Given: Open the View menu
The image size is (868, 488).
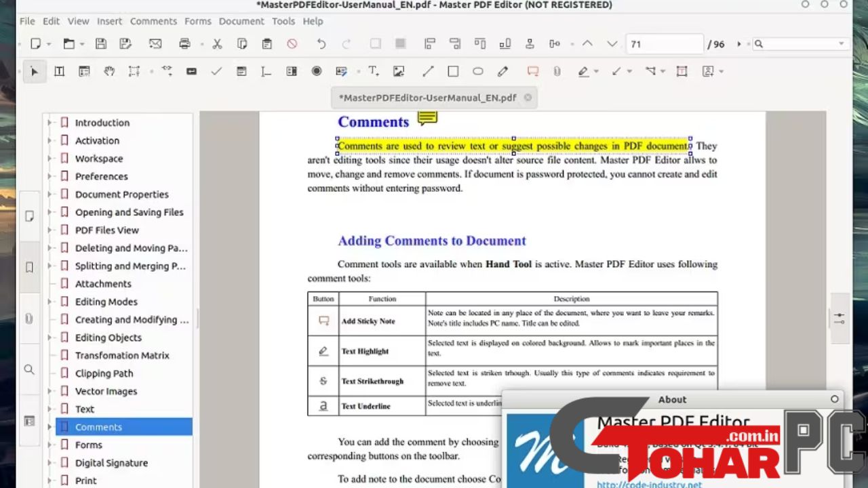Looking at the screenshot, I should click(x=78, y=21).
